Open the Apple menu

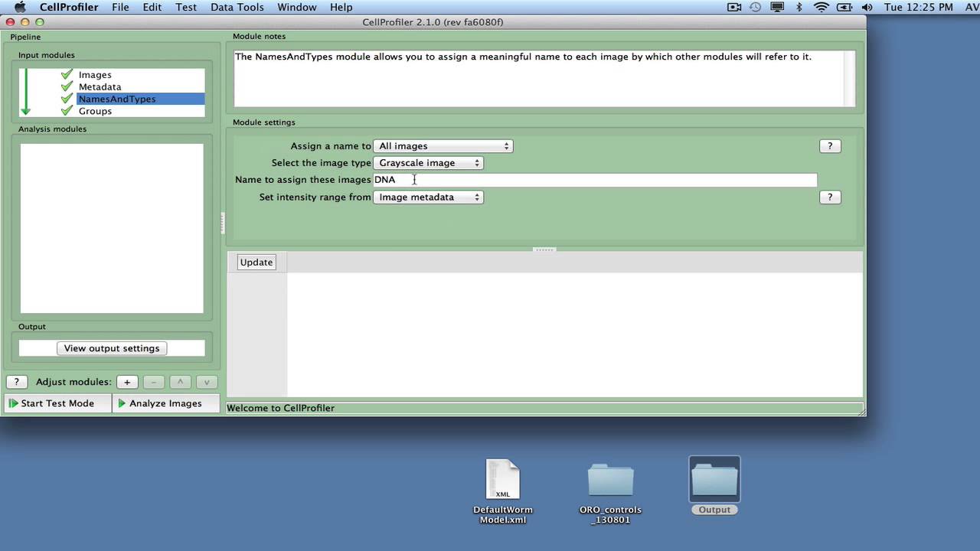tap(21, 7)
